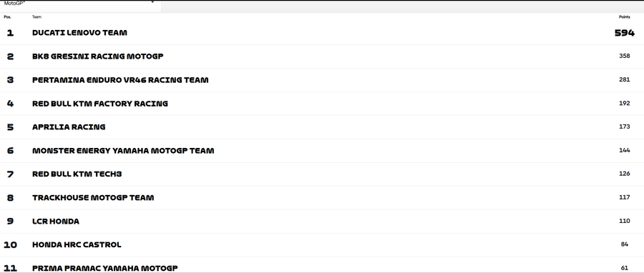The image size is (644, 273).
Task: Click the 110 points for LCR Honda
Action: [x=624, y=221]
